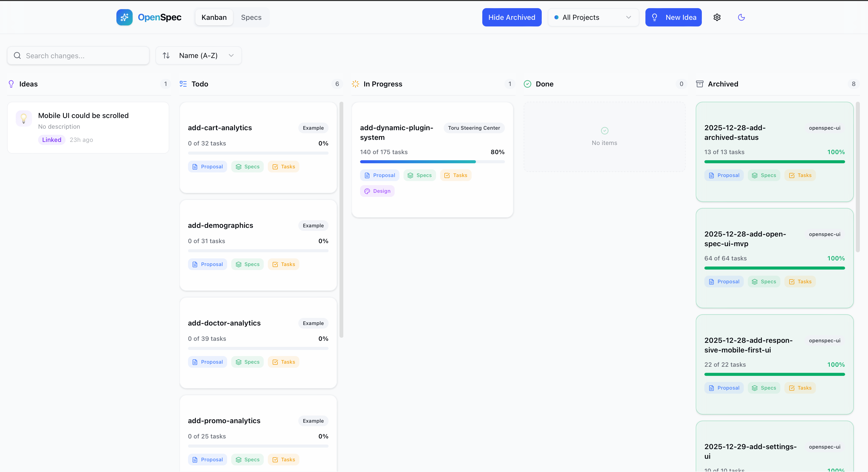
Task: Open Tasks of add-promo-analytics
Action: pos(283,460)
